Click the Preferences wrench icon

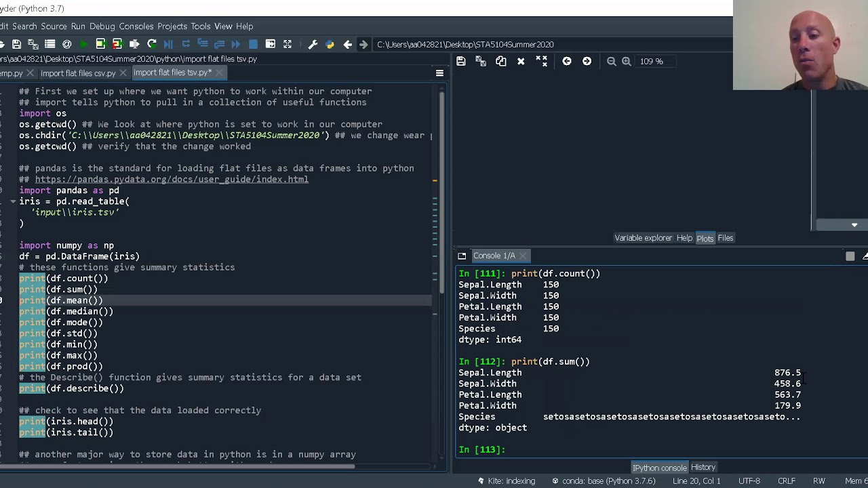[x=313, y=45]
